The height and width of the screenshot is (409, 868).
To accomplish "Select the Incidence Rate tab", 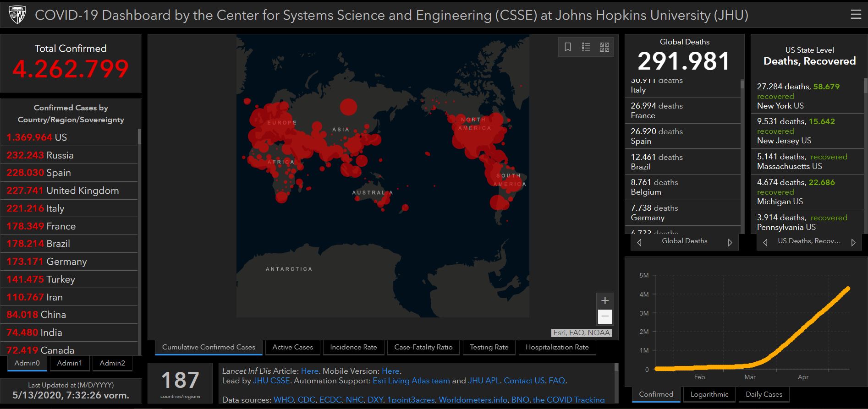I will click(x=353, y=347).
